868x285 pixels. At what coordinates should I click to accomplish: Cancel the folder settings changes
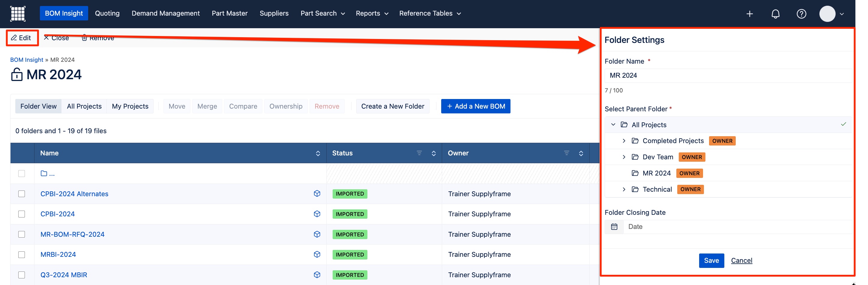(x=741, y=261)
